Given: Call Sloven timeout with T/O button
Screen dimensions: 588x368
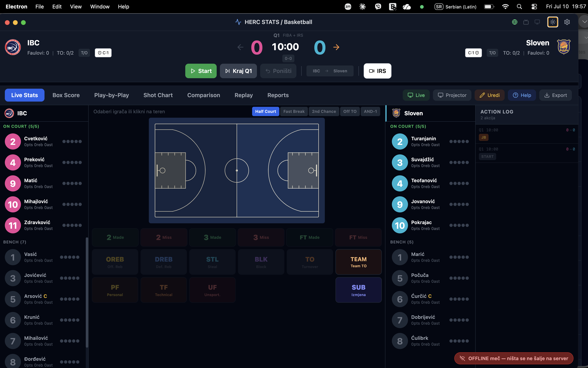Looking at the screenshot, I should 492,53.
